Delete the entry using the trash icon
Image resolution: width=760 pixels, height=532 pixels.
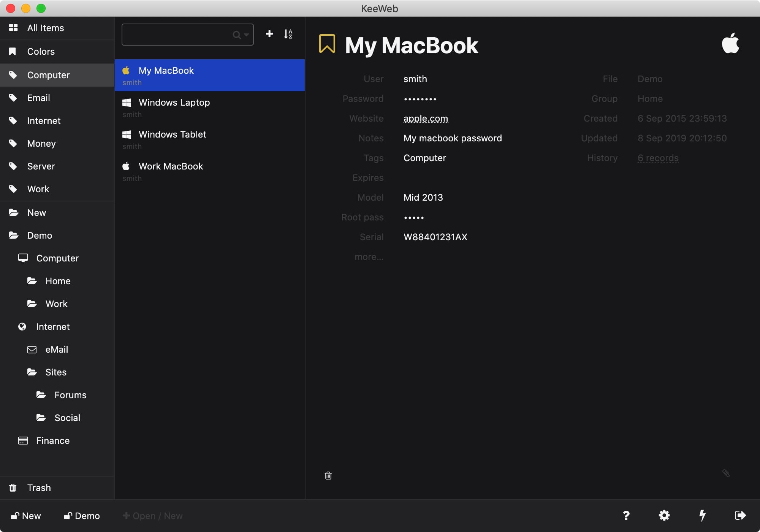[328, 475]
